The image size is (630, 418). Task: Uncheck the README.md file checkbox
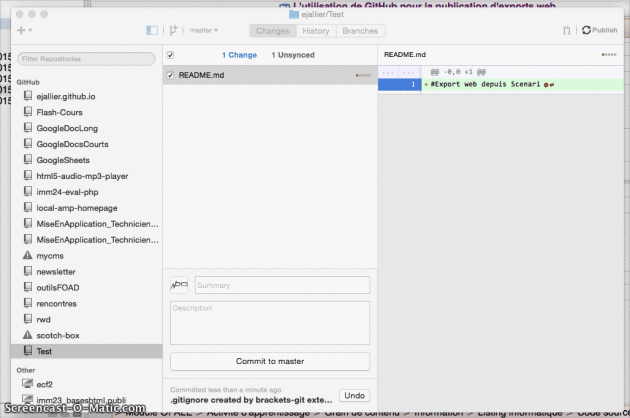tap(170, 75)
